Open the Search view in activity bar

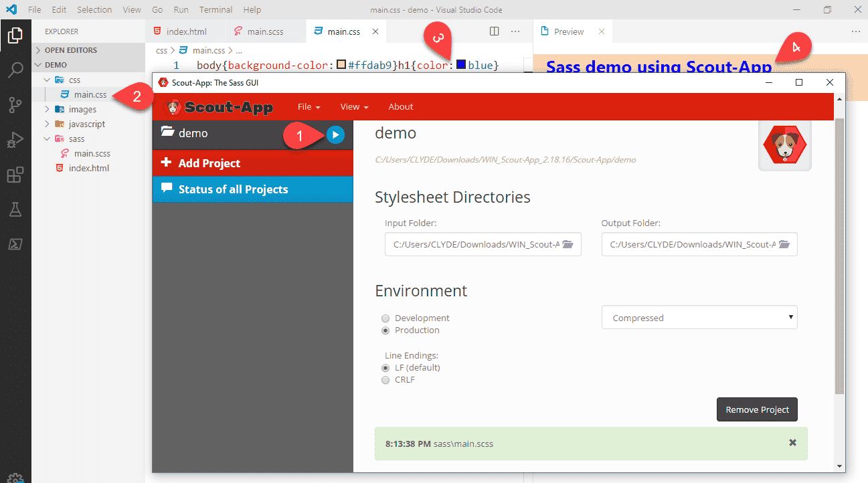click(x=15, y=70)
